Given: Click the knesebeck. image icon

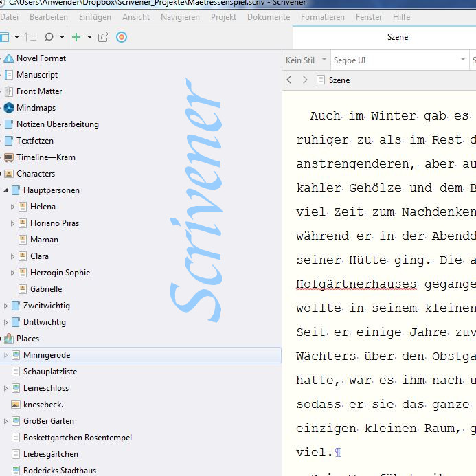Looking at the screenshot, I should pos(16,405).
